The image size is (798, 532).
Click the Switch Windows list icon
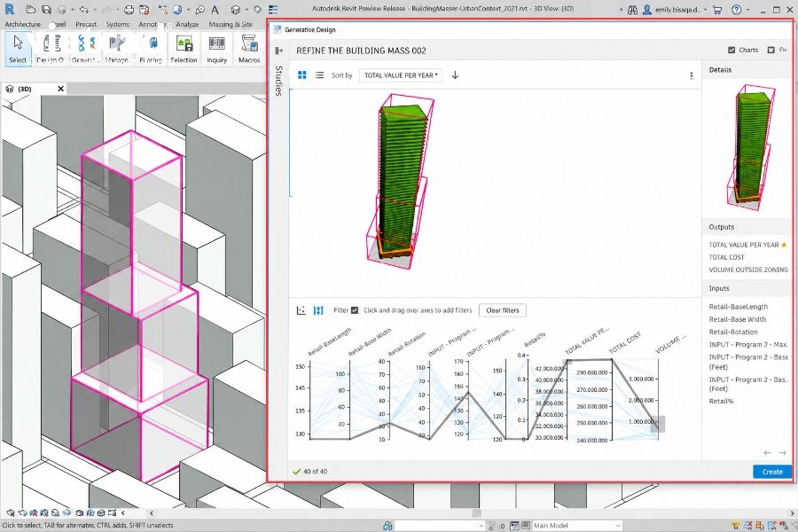273,9
